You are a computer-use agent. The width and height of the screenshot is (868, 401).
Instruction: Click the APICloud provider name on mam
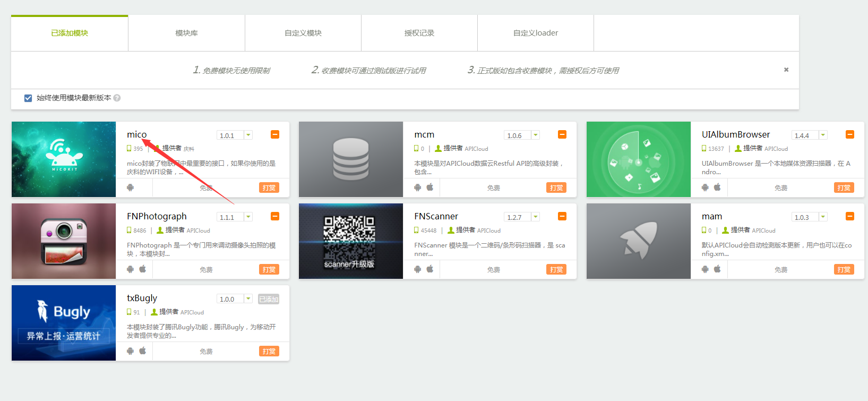(763, 231)
